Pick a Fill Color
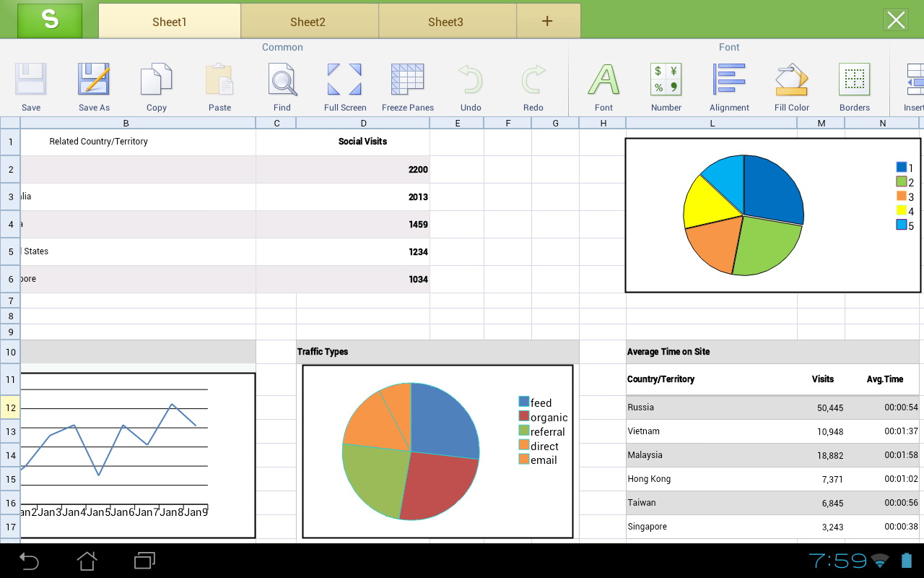This screenshot has height=578, width=924. [791, 83]
